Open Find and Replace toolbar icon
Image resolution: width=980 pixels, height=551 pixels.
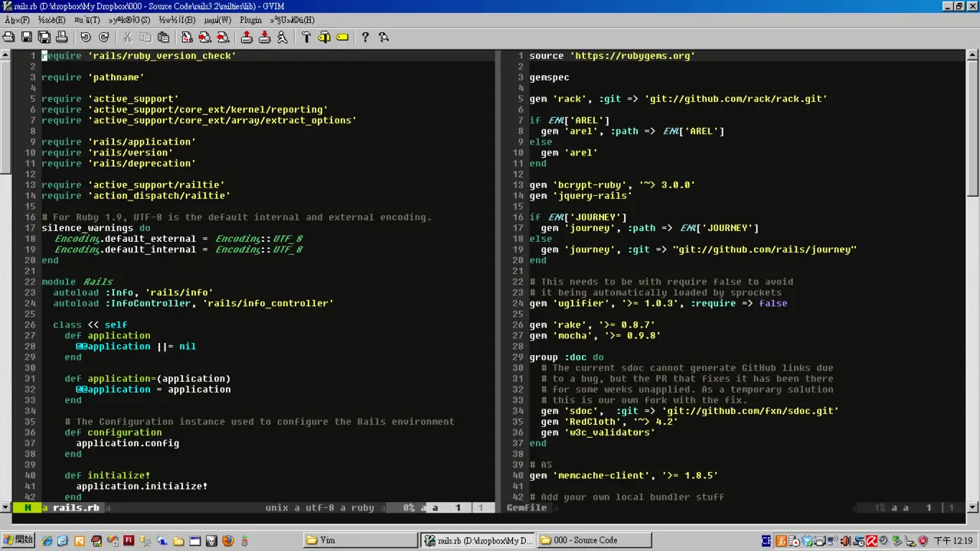187,37
